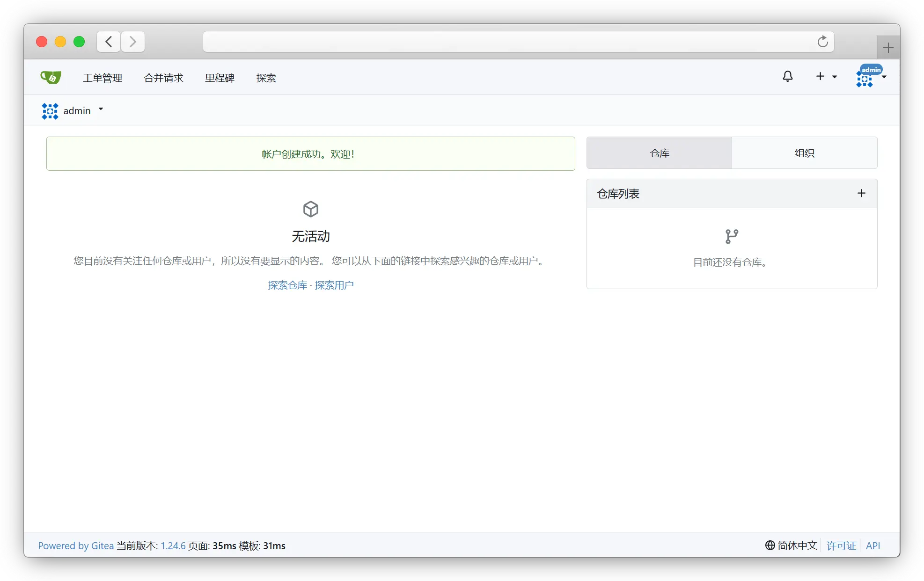Open the 许可证 footer link
This screenshot has height=581, width=924.
[x=841, y=546]
